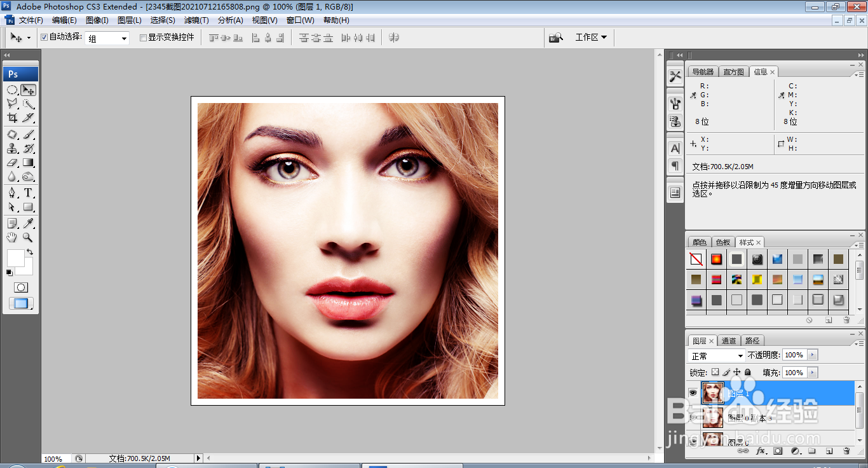Open the 不透明度 slider arrow

813,355
